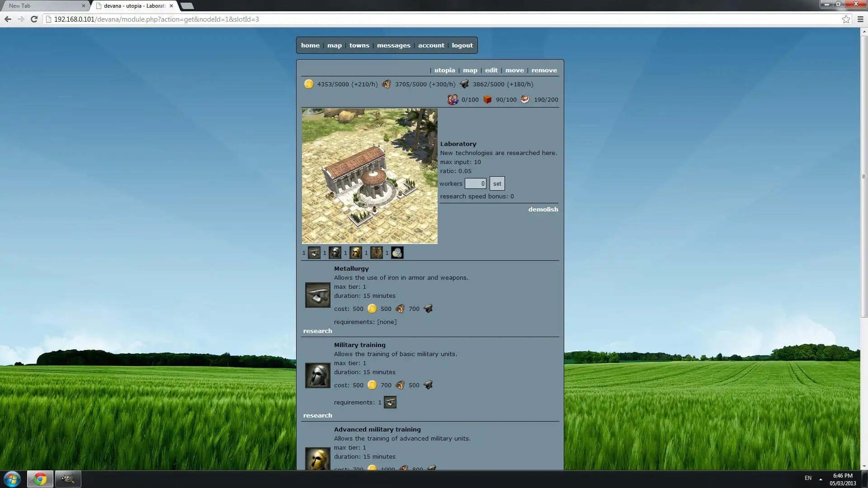868x488 pixels.
Task: Click the military unit icon showing 90/100
Action: 488,99
